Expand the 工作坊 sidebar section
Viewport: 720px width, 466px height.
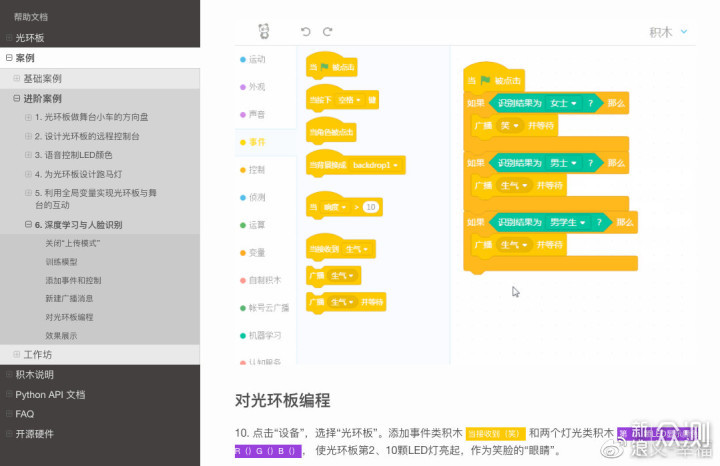click(x=16, y=355)
